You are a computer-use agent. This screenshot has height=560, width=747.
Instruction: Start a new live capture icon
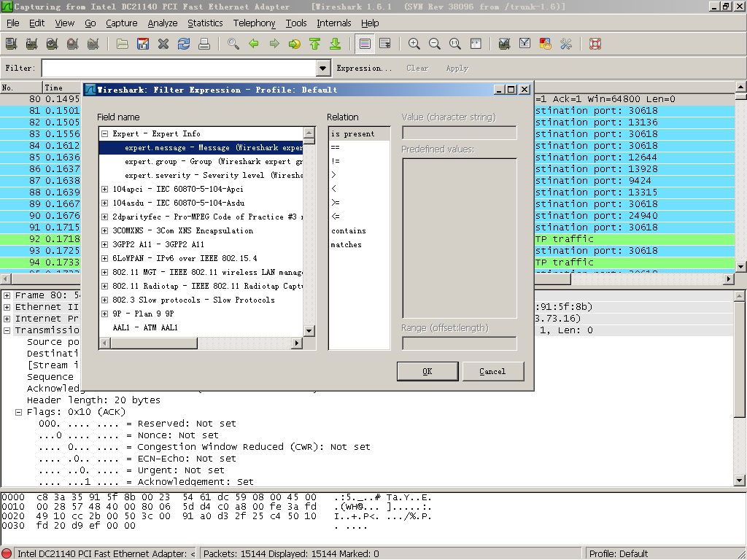click(53, 44)
